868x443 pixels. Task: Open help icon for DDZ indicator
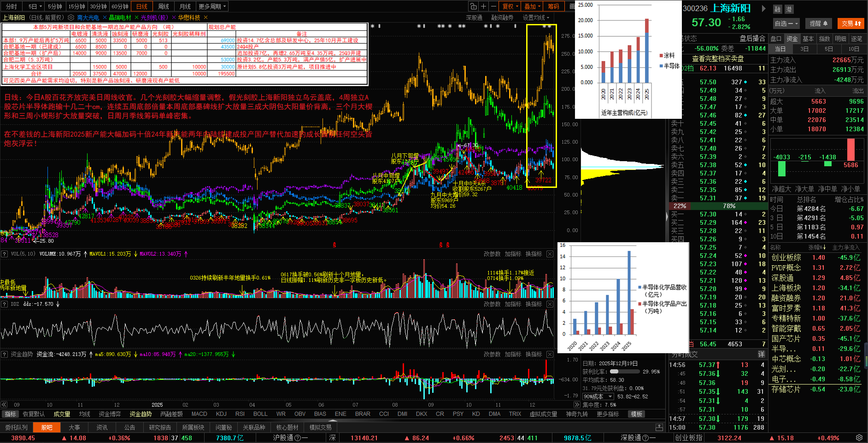pyautogui.click(x=4, y=304)
